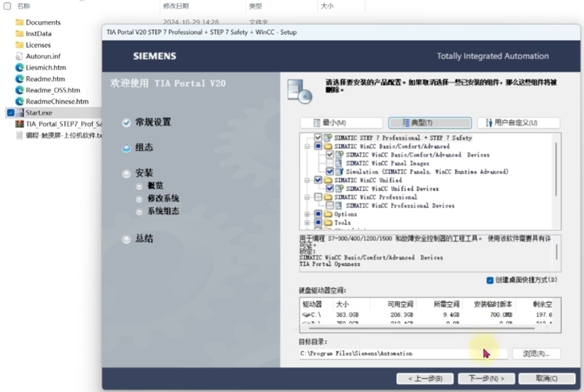The width and height of the screenshot is (584, 392).
Task: Click the Autorun.inf file icon in File Explorer
Action: click(x=19, y=56)
